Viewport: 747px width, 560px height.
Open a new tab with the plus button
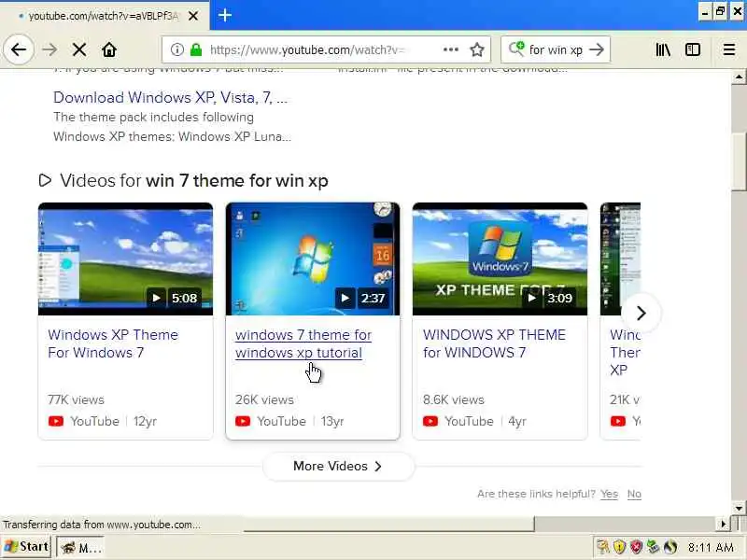pos(225,16)
